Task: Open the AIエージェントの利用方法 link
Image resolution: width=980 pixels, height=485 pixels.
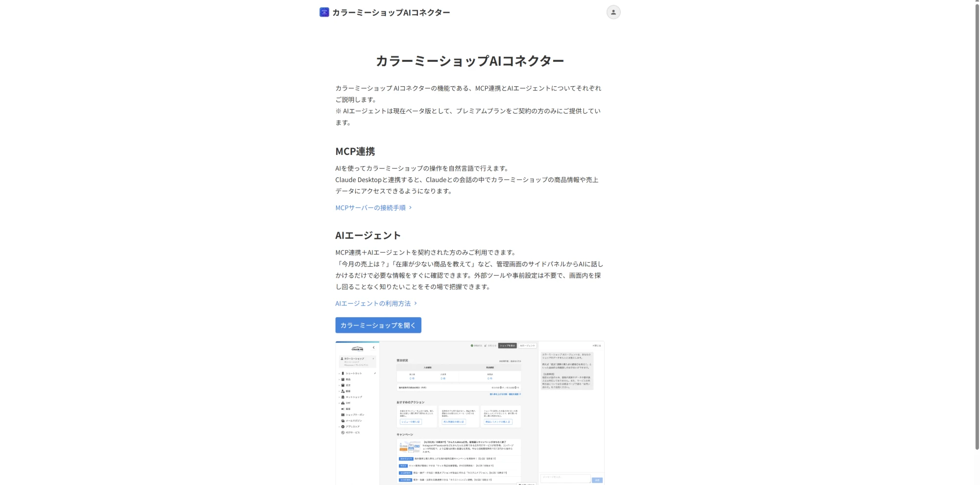Action: 376,304
